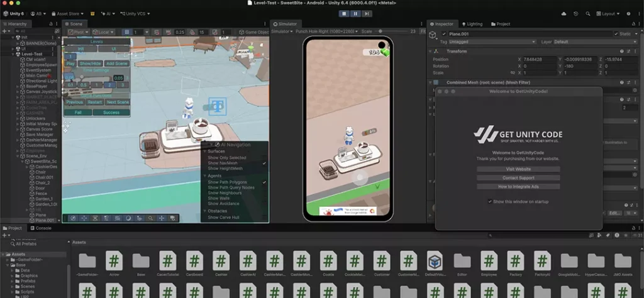The image size is (644, 298).
Task: Open Unity Cloud status icon
Action: (x=564, y=14)
